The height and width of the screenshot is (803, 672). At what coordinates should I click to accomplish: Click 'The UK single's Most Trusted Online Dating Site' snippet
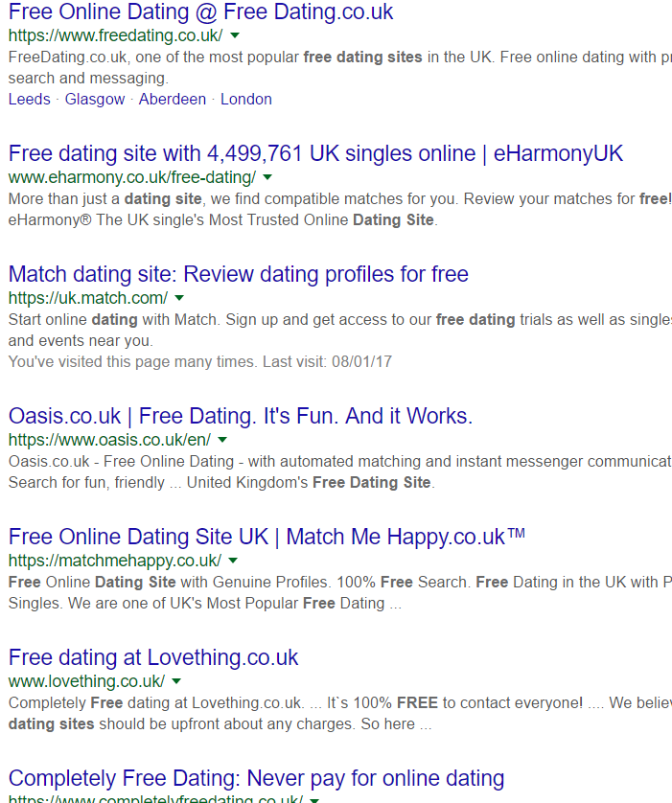tap(267, 219)
